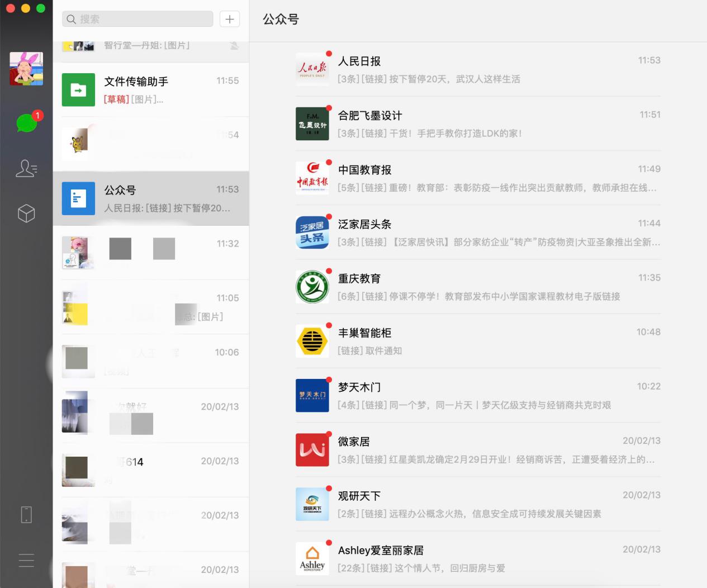Open the 重庆教育 account logo

pyautogui.click(x=312, y=287)
